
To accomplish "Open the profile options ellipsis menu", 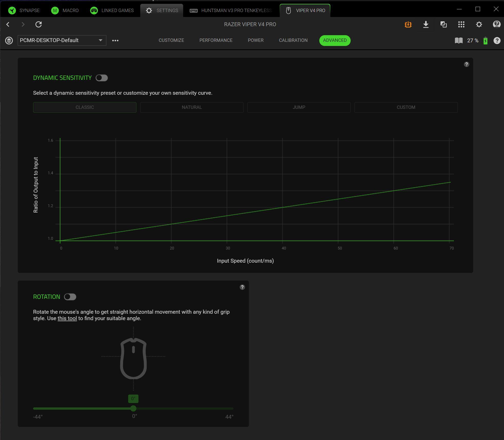I will coord(115,41).
